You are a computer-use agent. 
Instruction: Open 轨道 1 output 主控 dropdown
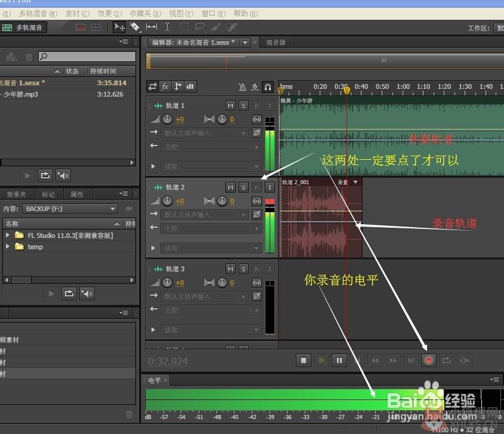click(211, 147)
